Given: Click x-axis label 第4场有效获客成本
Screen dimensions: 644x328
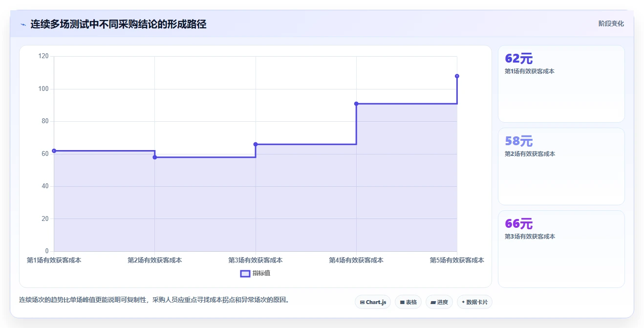Looking at the screenshot, I should coord(356,260).
